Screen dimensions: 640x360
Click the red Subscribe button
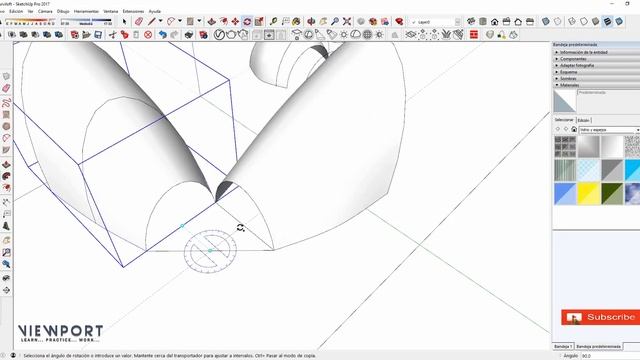click(x=600, y=317)
